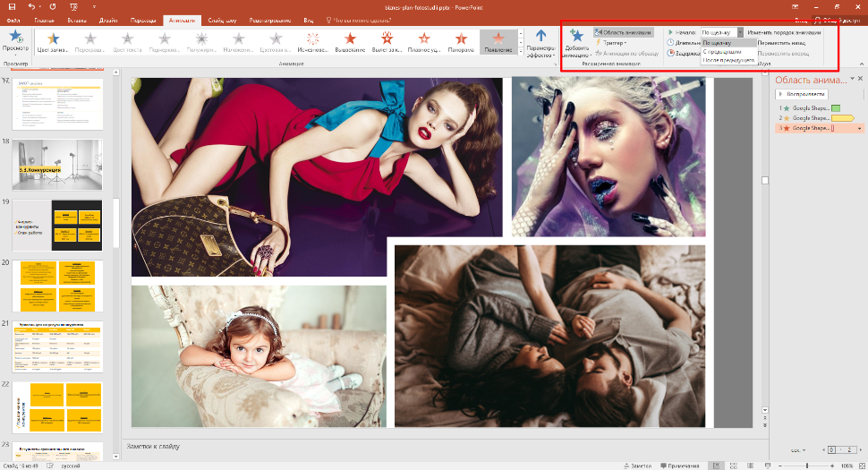Open 'Параметры эффектов' effect options
868x470 pixels.
coord(540,43)
